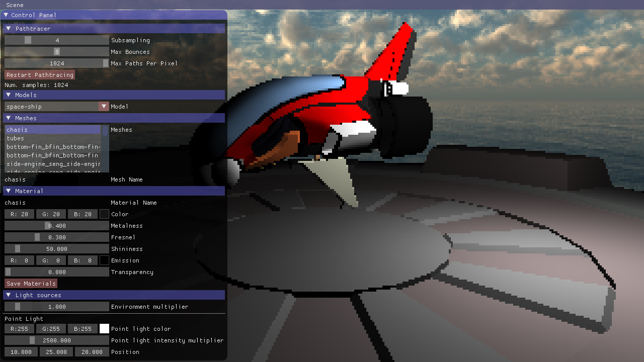Collapse the Meshes section header
The width and height of the screenshot is (644, 362).
pyautogui.click(x=9, y=118)
